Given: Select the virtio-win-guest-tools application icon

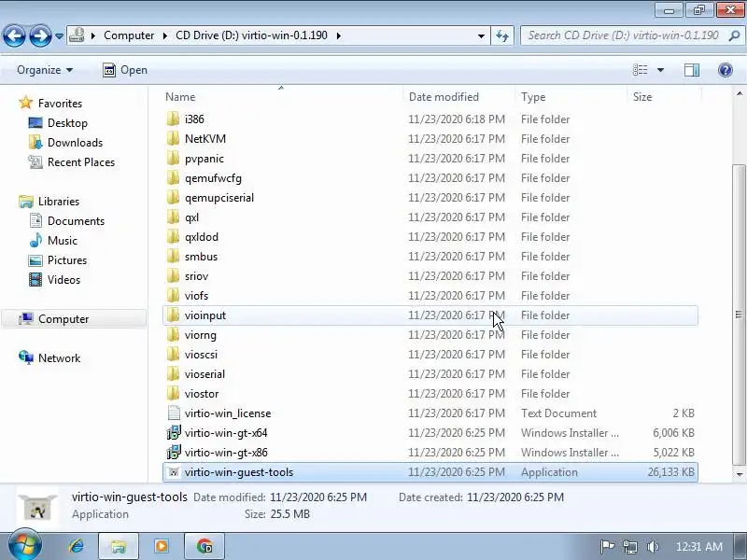Looking at the screenshot, I should (174, 472).
